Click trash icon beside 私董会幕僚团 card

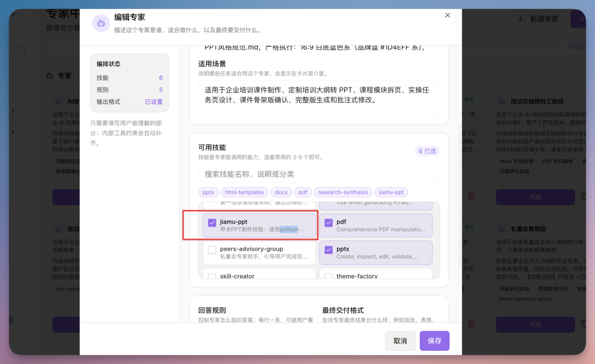pyautogui.click(x=471, y=324)
